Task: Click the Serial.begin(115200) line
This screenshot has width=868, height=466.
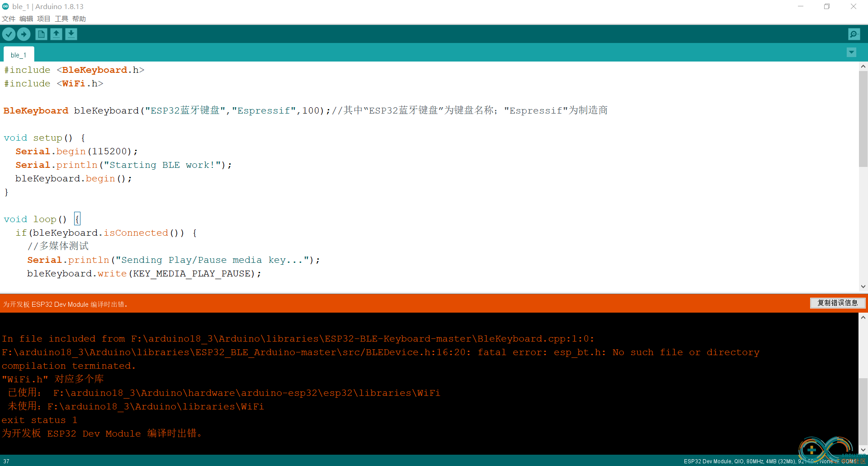Action: click(76, 152)
